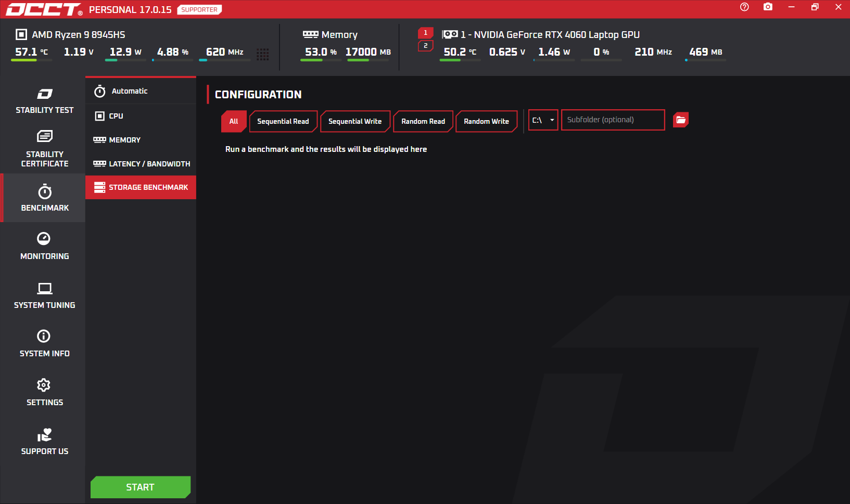Click the CPU temperature 57.1 °C value
This screenshot has width=850, height=504.
32,52
